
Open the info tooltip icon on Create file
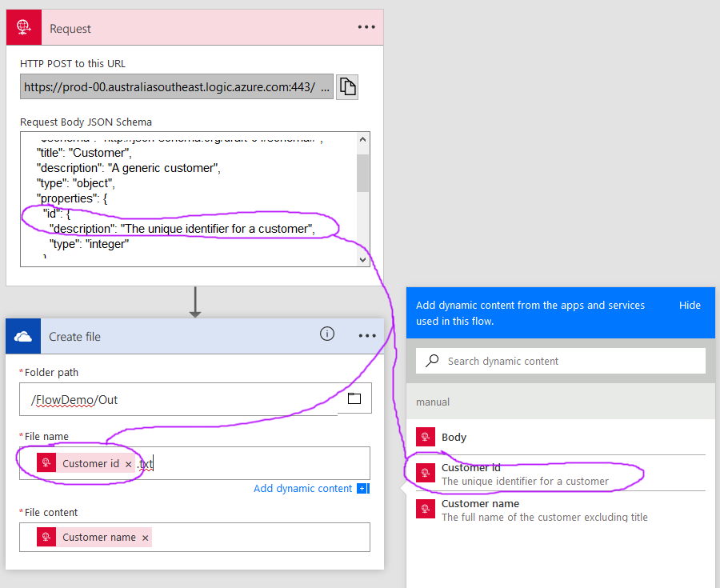pos(327,334)
